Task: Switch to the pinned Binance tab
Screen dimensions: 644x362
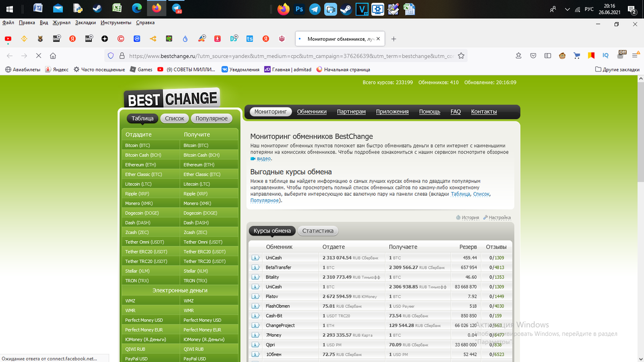Action: click(24, 39)
